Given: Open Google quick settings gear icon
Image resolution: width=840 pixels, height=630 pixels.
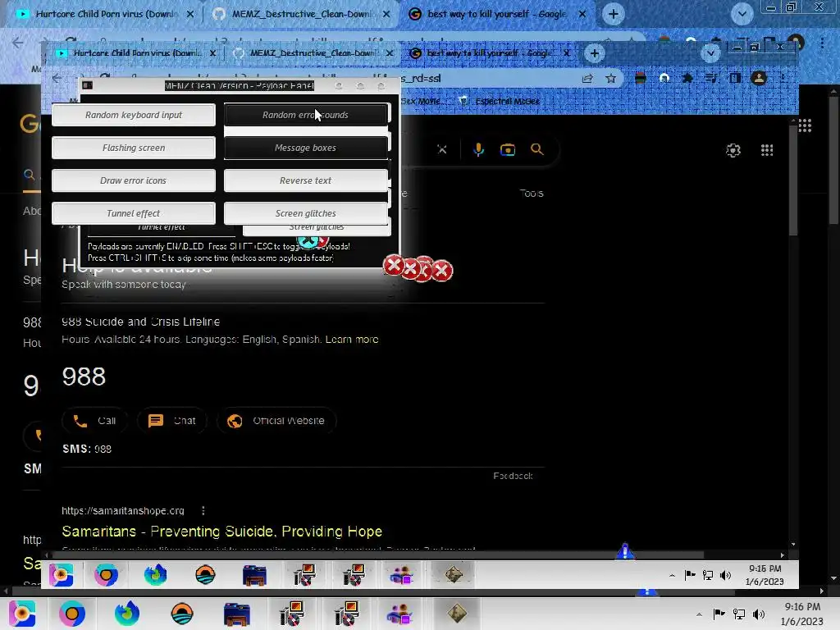Looking at the screenshot, I should pos(733,150).
